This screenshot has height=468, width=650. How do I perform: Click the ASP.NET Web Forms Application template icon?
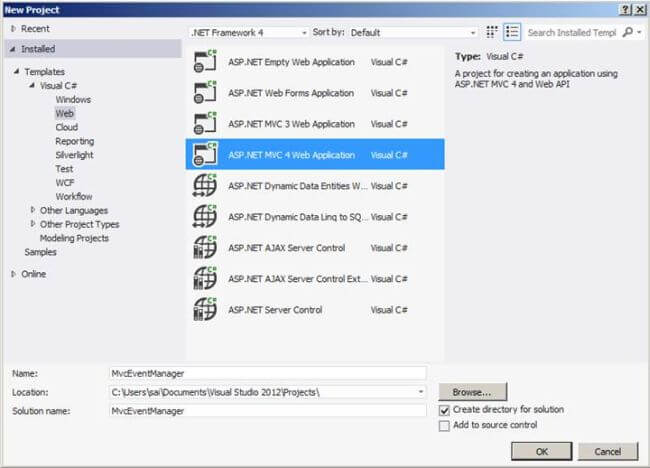(x=205, y=92)
